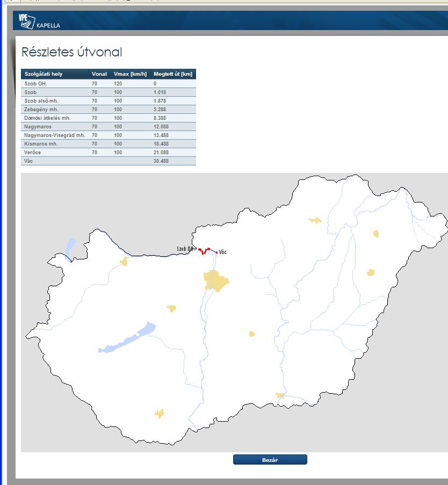
Task: Click the Verőce station row
Action: tap(109, 152)
